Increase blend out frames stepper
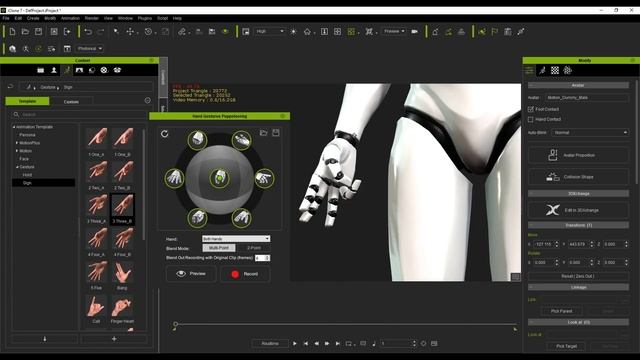 click(x=267, y=257)
